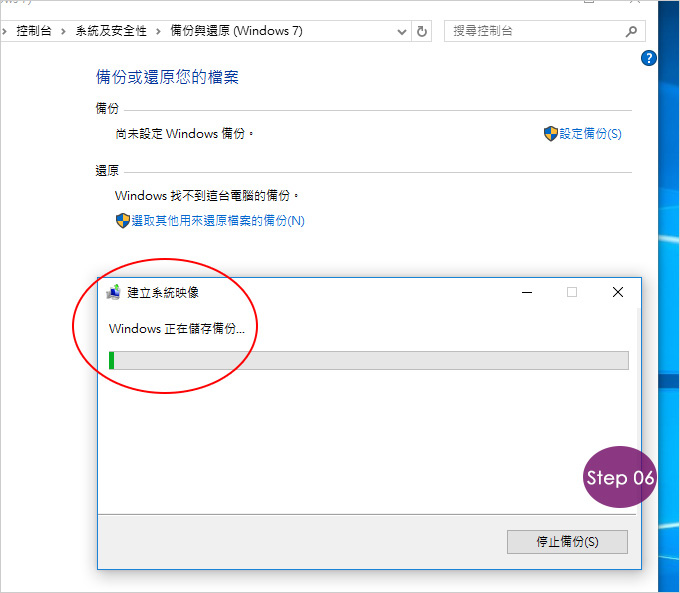Select 備份與還原 (Windows 7) breadcrumb
The height and width of the screenshot is (593, 680).
[x=236, y=31]
